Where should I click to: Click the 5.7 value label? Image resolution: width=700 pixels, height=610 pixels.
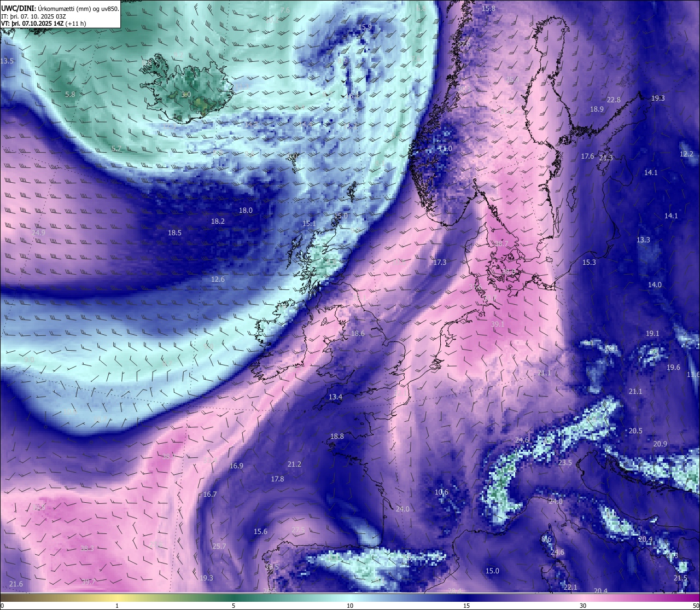click(116, 149)
